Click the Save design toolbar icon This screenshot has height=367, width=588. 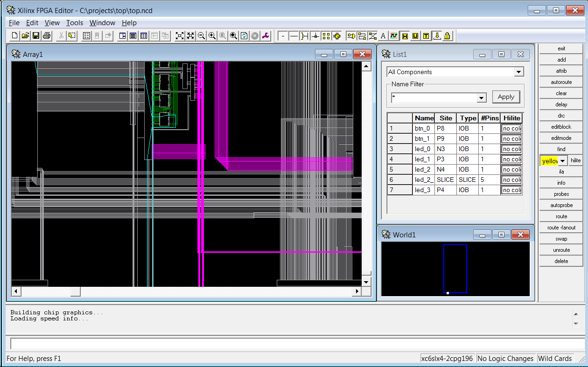click(x=36, y=35)
